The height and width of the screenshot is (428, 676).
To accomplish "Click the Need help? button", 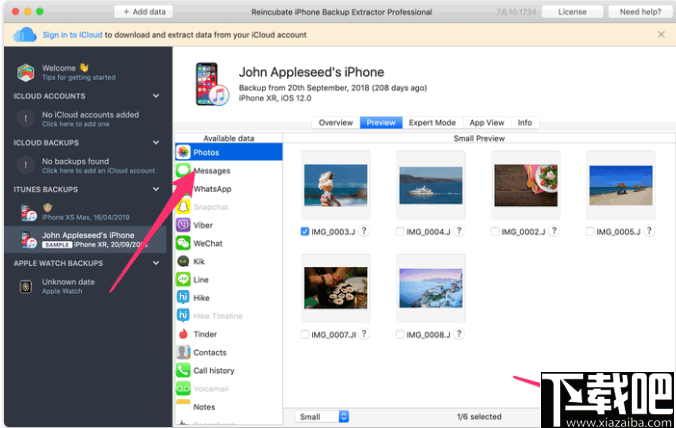I will tap(640, 12).
